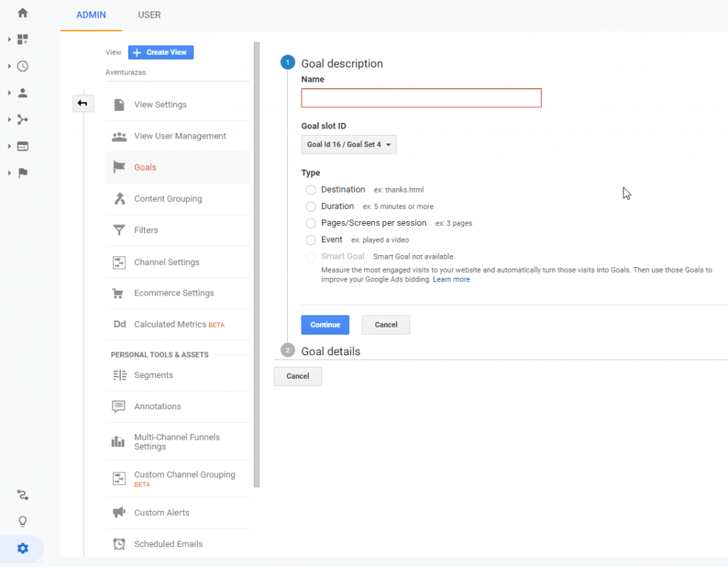This screenshot has height=567, width=728.
Task: Expand the Behavior section arrow
Action: [9, 146]
